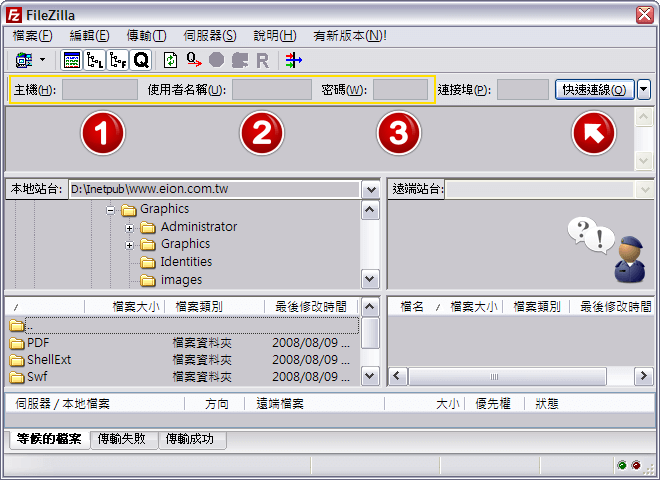Click the 使用者名稱(U) username field
Viewport: 660px width, 480px height.
(272, 90)
